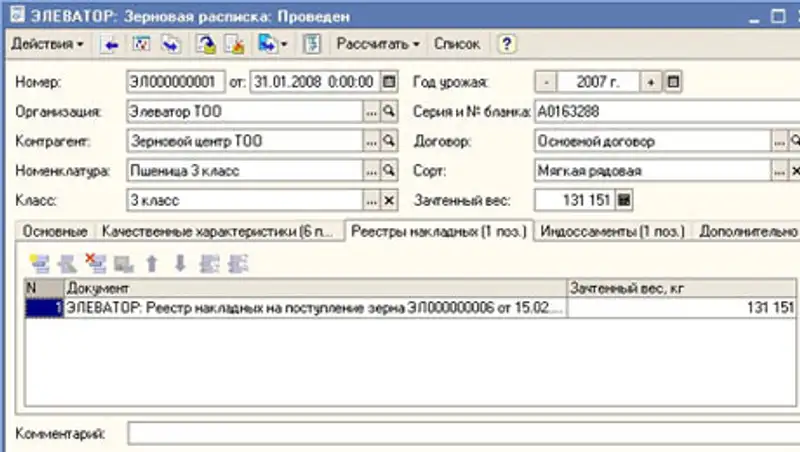Switch to the Основные tab
800x452 pixels.
click(x=55, y=231)
